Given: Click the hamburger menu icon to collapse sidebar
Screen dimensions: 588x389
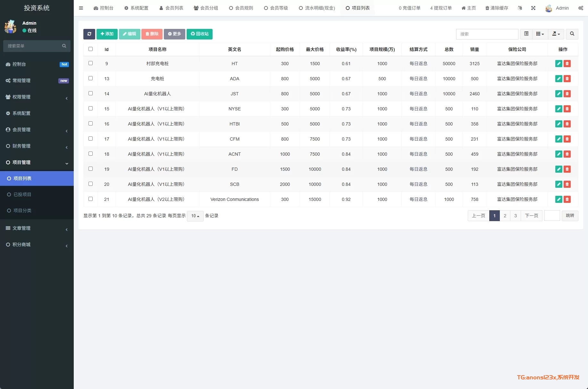Looking at the screenshot, I should pyautogui.click(x=81, y=8).
